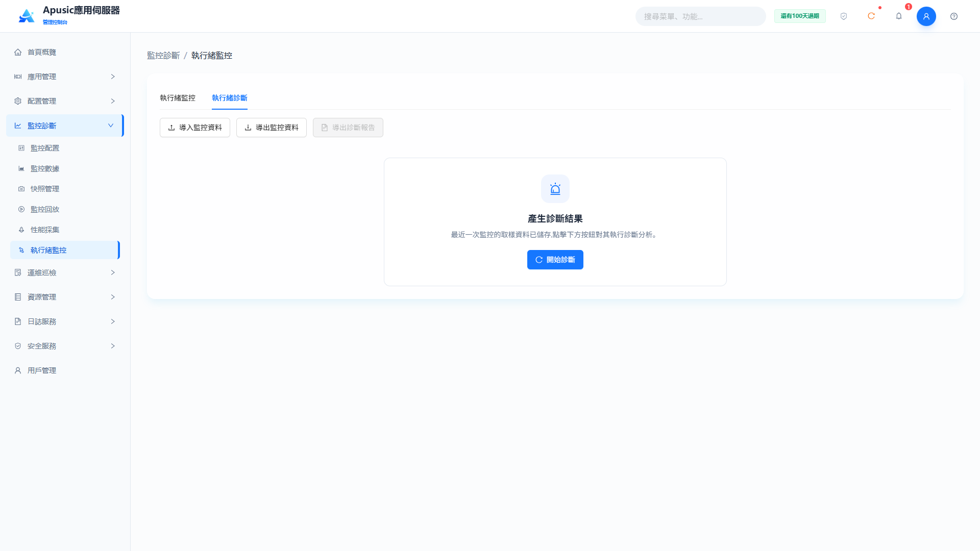Collapse the 監控診斷 chevron
Image resolution: width=980 pixels, height=551 pixels.
coord(111,126)
